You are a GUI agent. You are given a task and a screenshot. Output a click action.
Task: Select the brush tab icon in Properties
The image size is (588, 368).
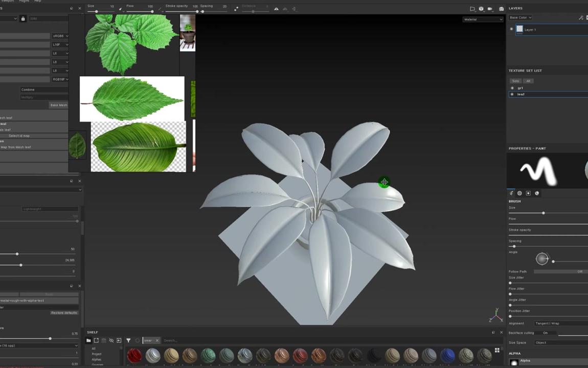pos(511,193)
